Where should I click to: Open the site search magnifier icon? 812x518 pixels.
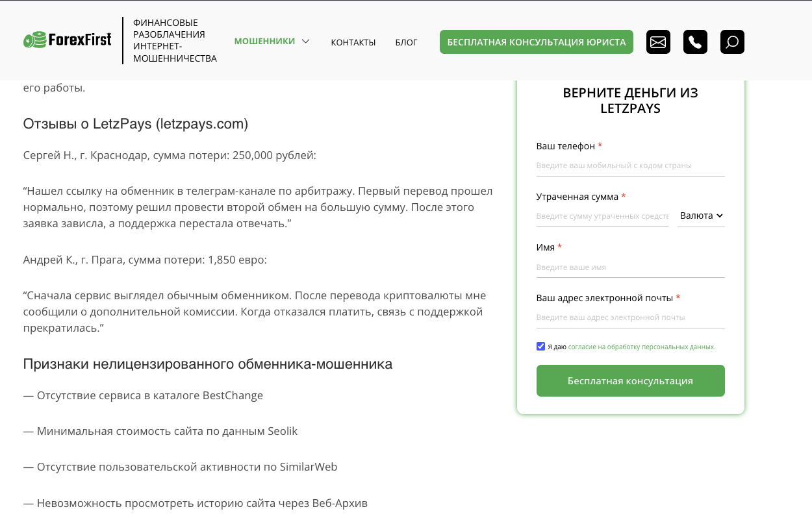[x=732, y=42]
